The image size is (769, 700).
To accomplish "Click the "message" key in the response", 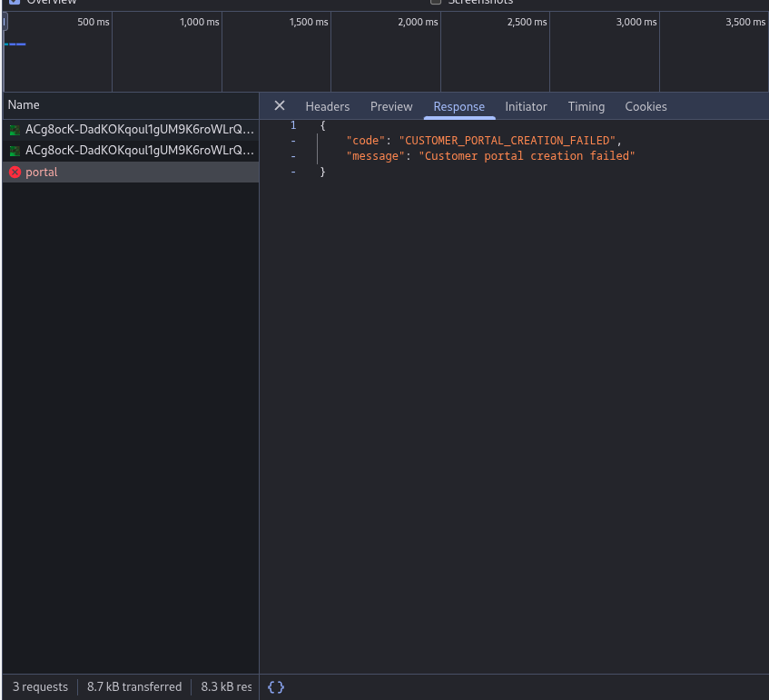I will coord(375,156).
